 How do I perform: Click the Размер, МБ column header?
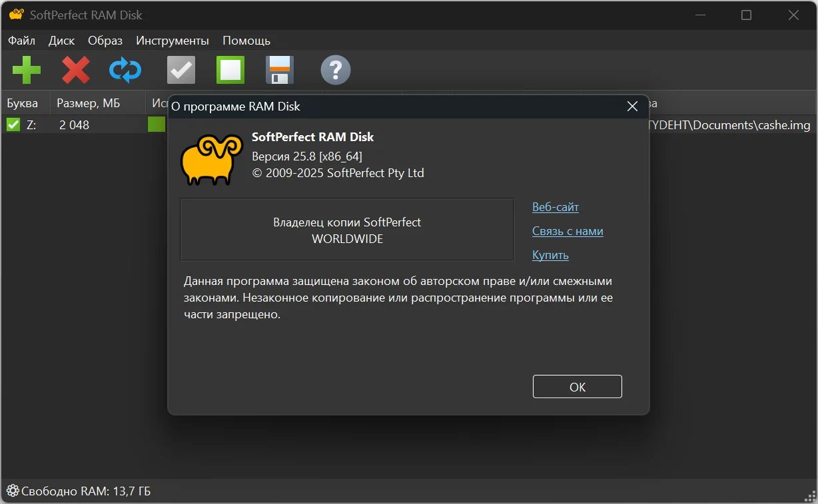[x=98, y=103]
